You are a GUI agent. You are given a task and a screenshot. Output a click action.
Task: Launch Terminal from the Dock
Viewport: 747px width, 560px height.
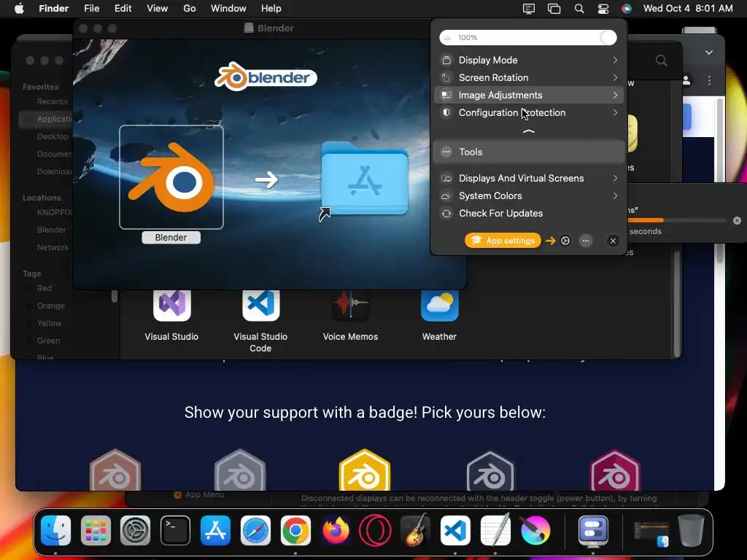[x=175, y=531]
